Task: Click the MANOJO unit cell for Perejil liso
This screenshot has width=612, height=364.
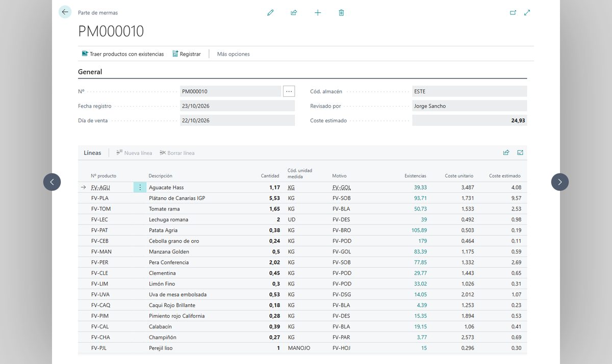Action: tap(299, 348)
